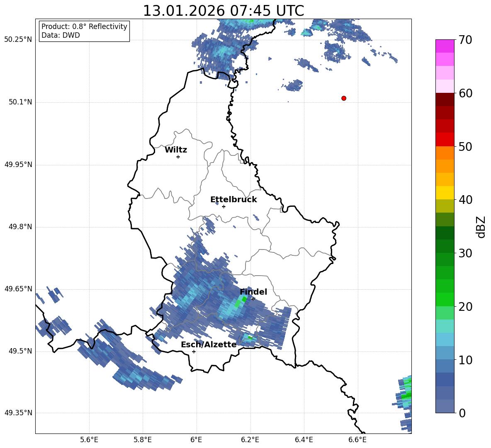Click the bright red colorbar segment
The width and height of the screenshot is (491, 448).
click(x=445, y=140)
